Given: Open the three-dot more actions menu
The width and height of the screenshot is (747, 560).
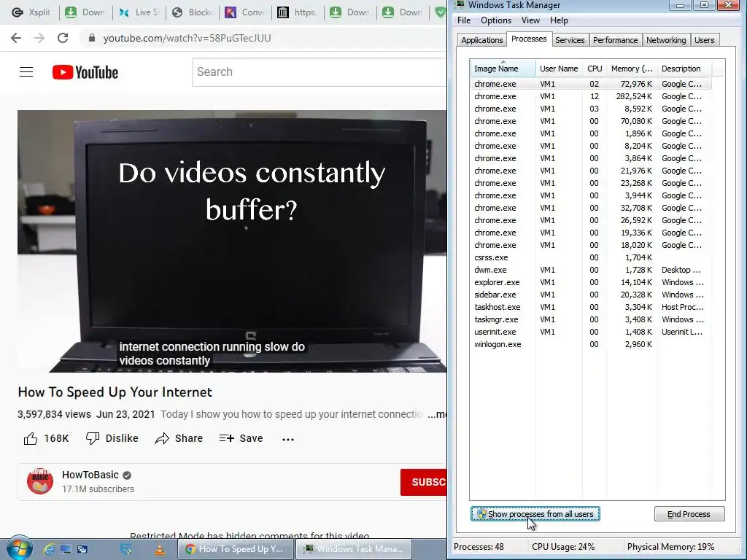Looking at the screenshot, I should pyautogui.click(x=288, y=439).
